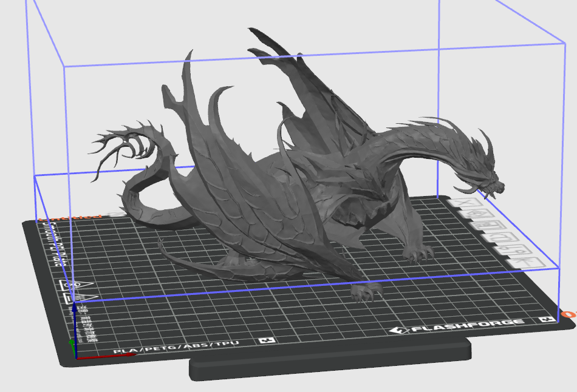Viewport: 577px width, 392px height.
Task: Click the arrange-objects plate icon
Action: [x=487, y=225]
